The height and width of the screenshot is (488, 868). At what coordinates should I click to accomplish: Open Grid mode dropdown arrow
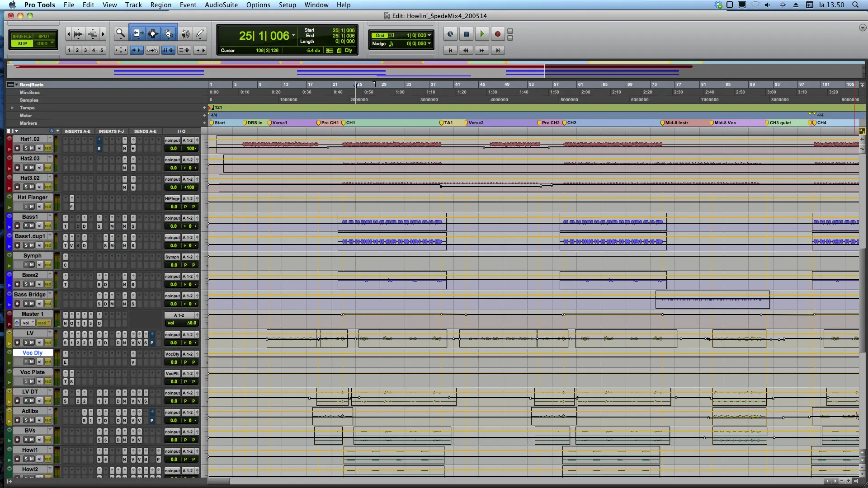coord(52,43)
